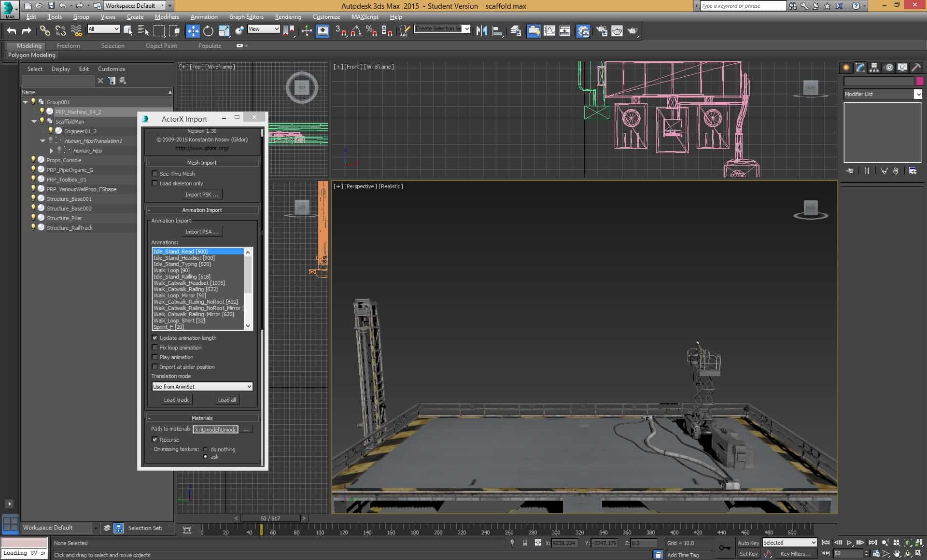The width and height of the screenshot is (927, 560).
Task: Activate Select and Scale tool
Action: (x=224, y=31)
